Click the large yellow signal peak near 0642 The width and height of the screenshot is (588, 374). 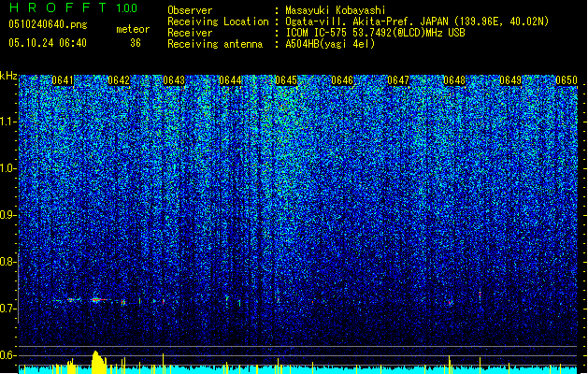pos(99,363)
